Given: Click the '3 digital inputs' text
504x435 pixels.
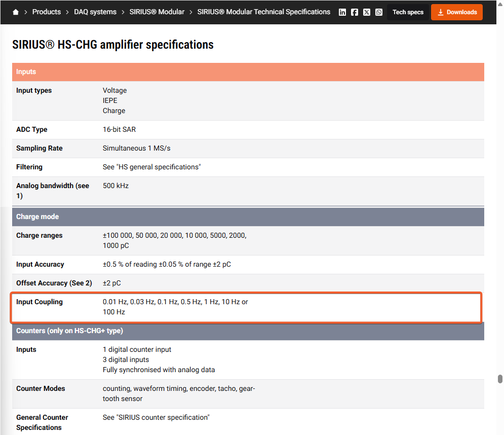Looking at the screenshot, I should pos(126,360).
